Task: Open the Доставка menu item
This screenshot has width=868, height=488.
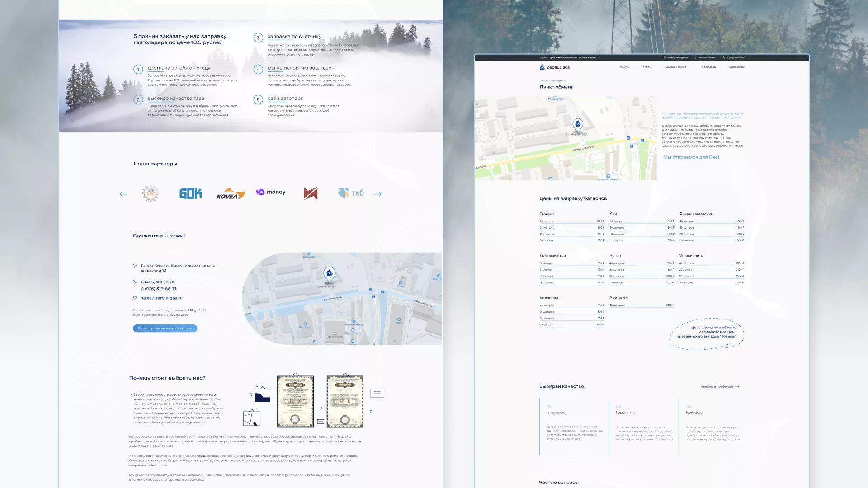Action: pos(708,67)
